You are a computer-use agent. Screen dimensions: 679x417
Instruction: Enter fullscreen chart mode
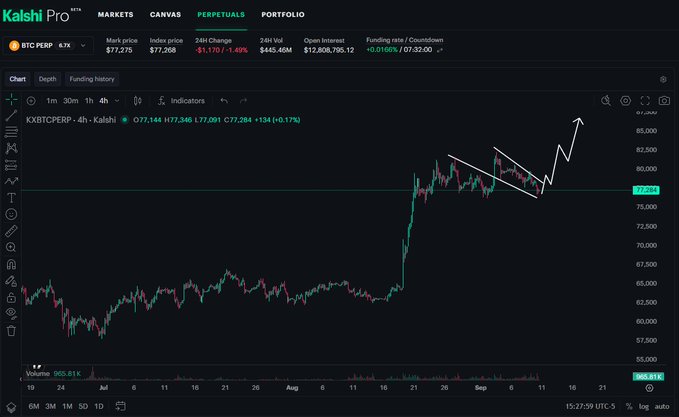pyautogui.click(x=645, y=101)
